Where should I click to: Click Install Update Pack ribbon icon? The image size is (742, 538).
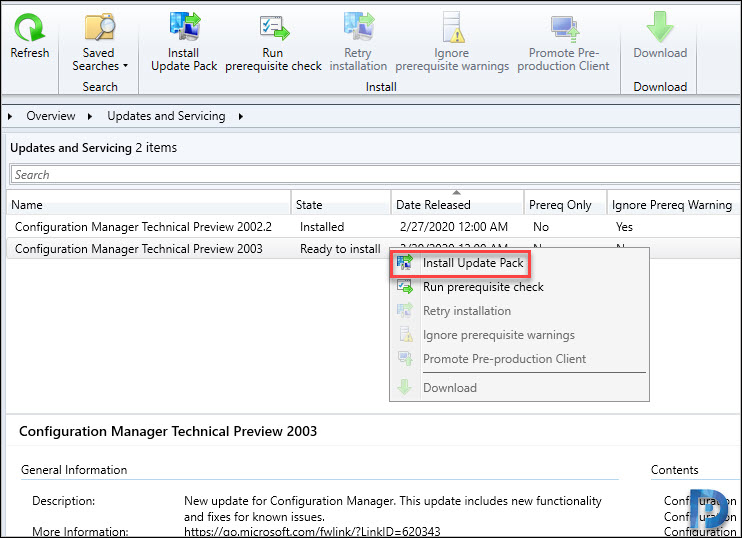[185, 26]
